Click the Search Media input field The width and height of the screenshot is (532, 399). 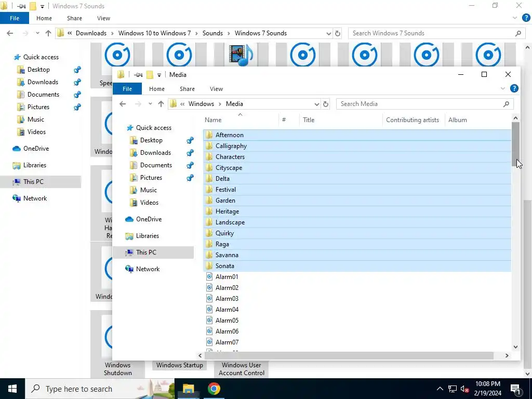(420, 104)
